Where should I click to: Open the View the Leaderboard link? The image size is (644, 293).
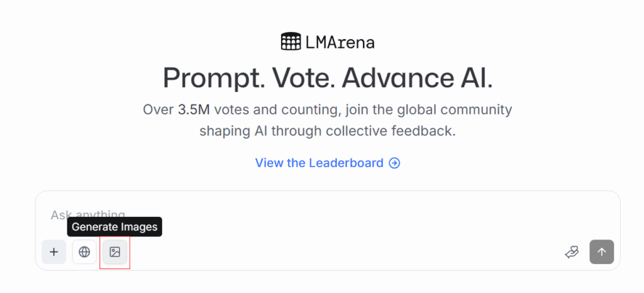[328, 163]
